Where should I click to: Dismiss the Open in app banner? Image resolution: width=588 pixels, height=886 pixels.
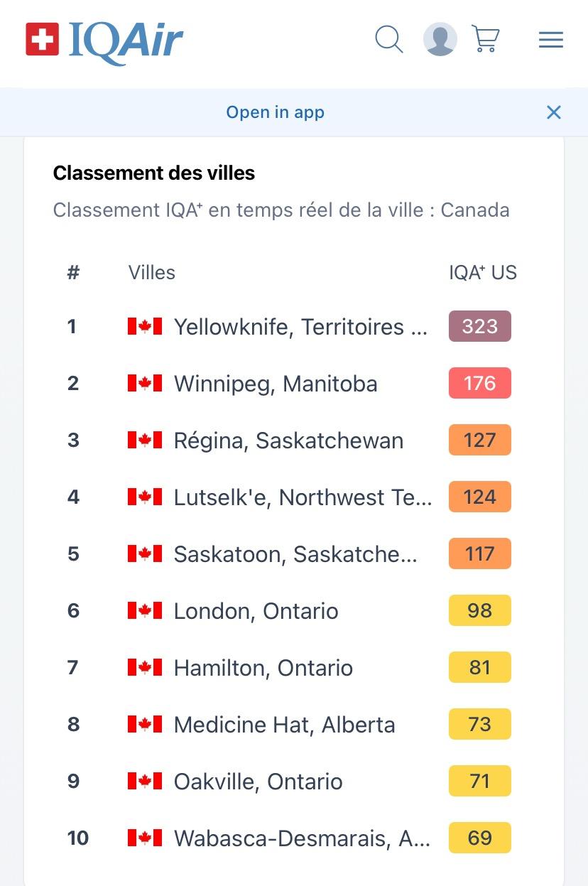pyautogui.click(x=554, y=112)
